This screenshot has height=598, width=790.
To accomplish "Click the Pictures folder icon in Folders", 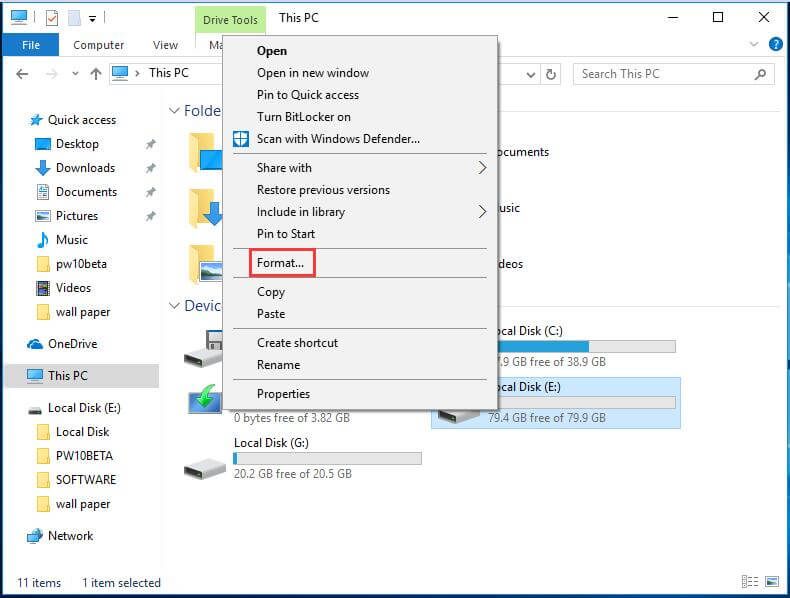I will 205,264.
